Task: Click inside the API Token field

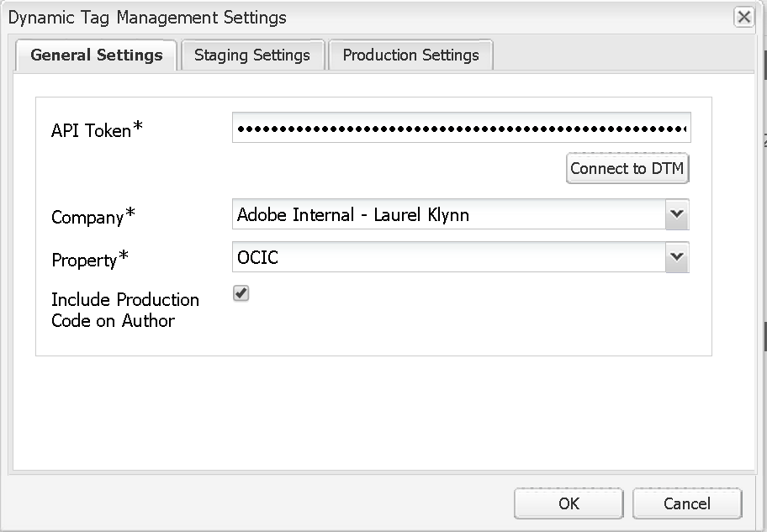Action: [461, 129]
